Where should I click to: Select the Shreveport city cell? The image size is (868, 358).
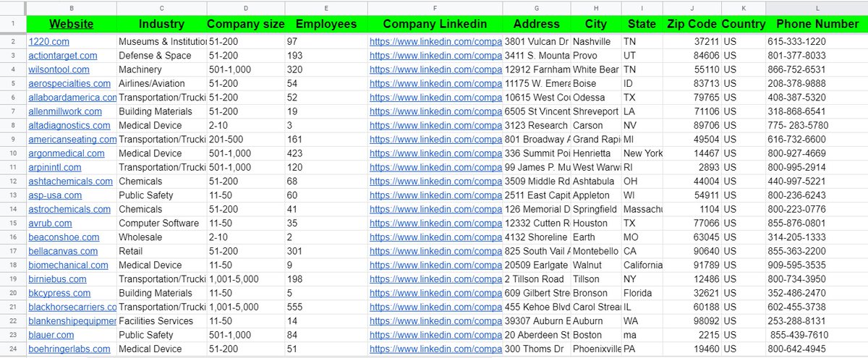tap(595, 111)
